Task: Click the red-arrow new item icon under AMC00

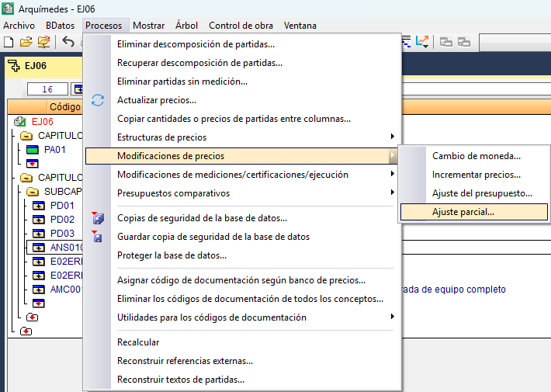Action: [39, 303]
